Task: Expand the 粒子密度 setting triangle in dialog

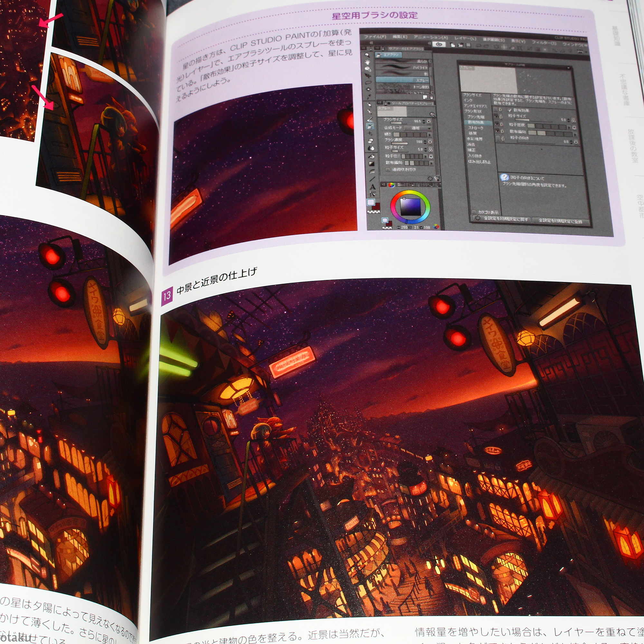Action: tap(502, 125)
